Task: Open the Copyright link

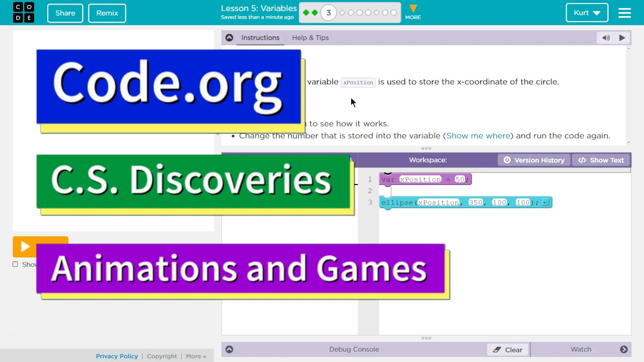Action: (162, 356)
